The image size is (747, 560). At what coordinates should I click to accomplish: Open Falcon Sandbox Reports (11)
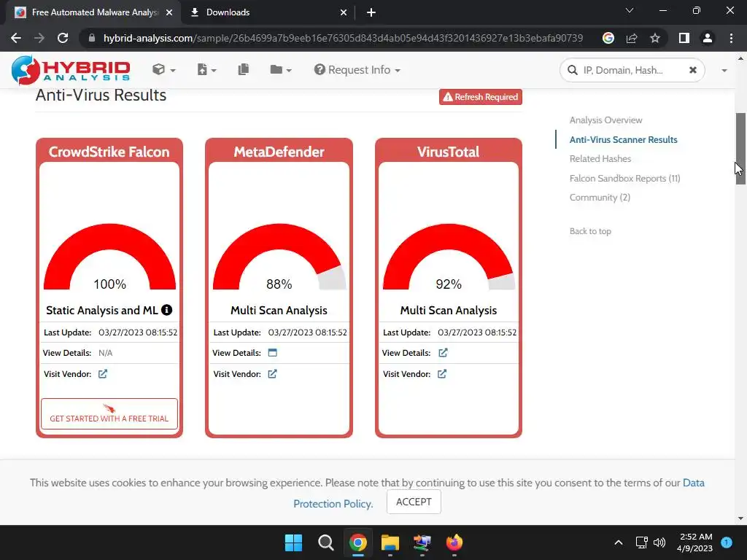click(624, 178)
